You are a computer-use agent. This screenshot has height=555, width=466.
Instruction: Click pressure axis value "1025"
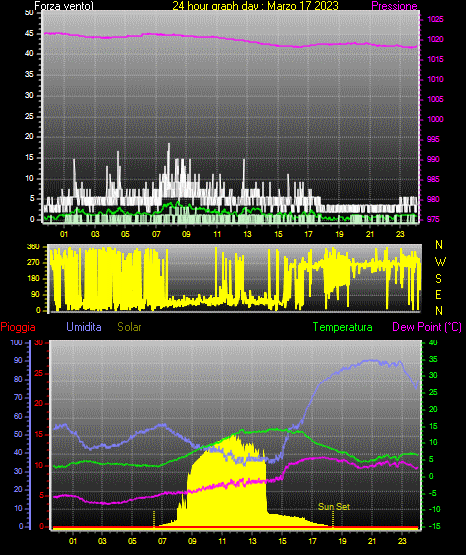point(435,19)
